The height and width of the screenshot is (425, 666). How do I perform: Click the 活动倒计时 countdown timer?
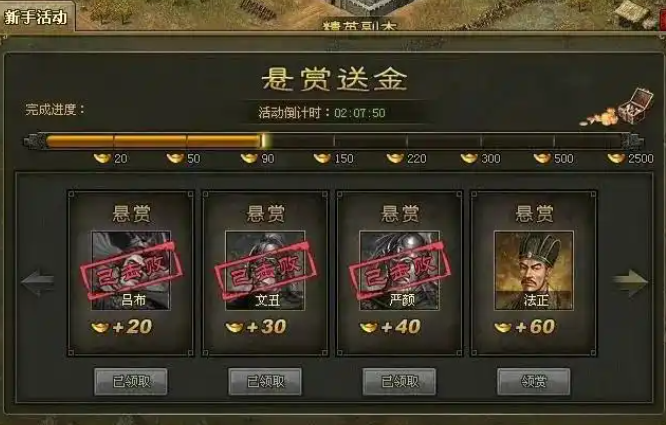322,113
